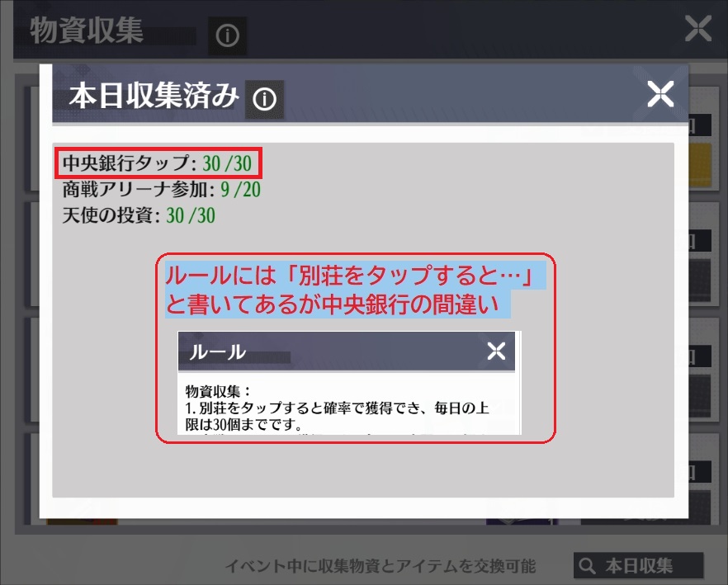Click the magnifier icon in 本日収集 button
The image size is (728, 585).
(x=587, y=565)
